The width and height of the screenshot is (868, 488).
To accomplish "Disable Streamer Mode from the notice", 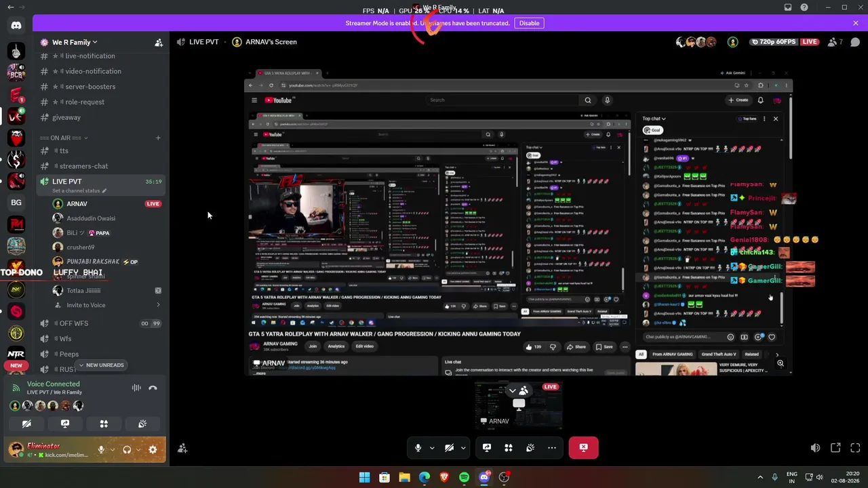I will coord(529,23).
